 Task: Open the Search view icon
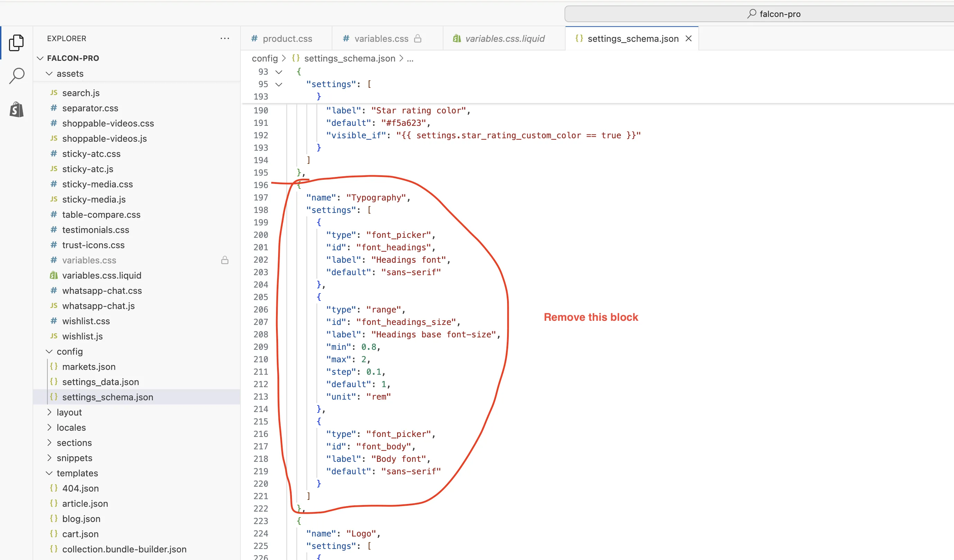click(x=16, y=76)
